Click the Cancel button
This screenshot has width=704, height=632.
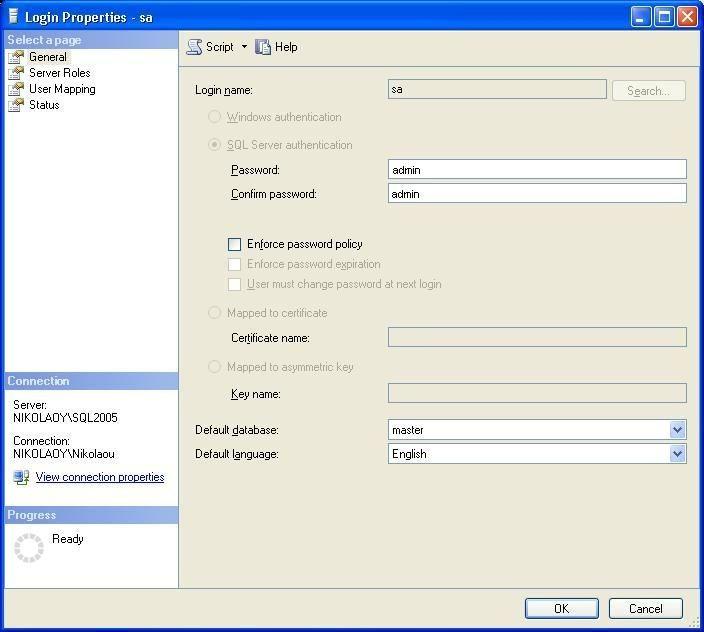tap(646, 609)
